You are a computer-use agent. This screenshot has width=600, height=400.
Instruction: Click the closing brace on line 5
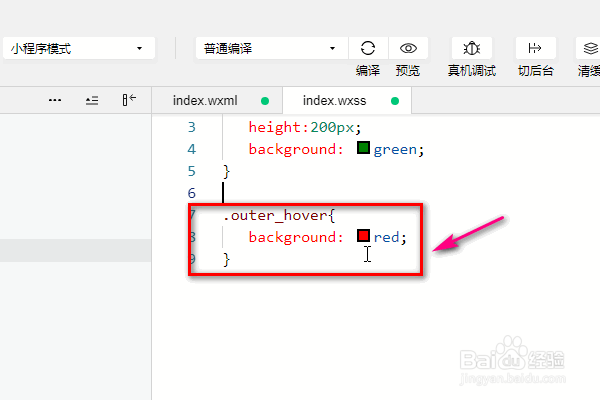pos(227,171)
